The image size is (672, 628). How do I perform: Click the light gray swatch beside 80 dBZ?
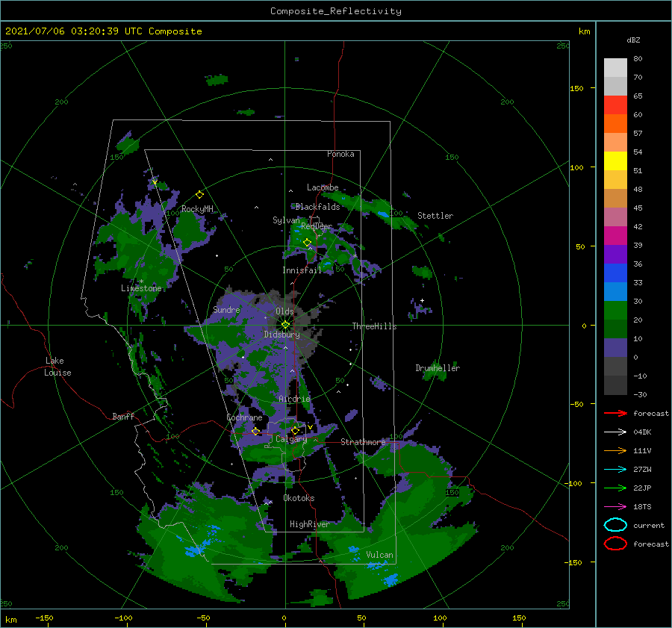coord(615,68)
